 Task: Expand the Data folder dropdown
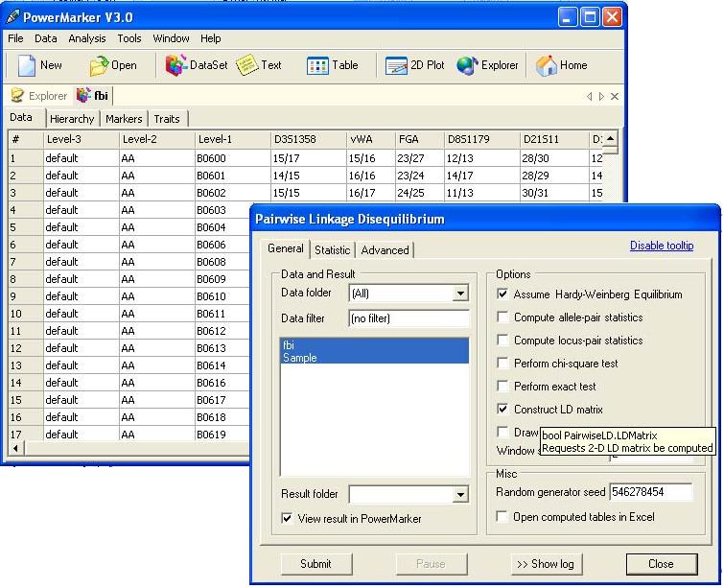coord(460,294)
